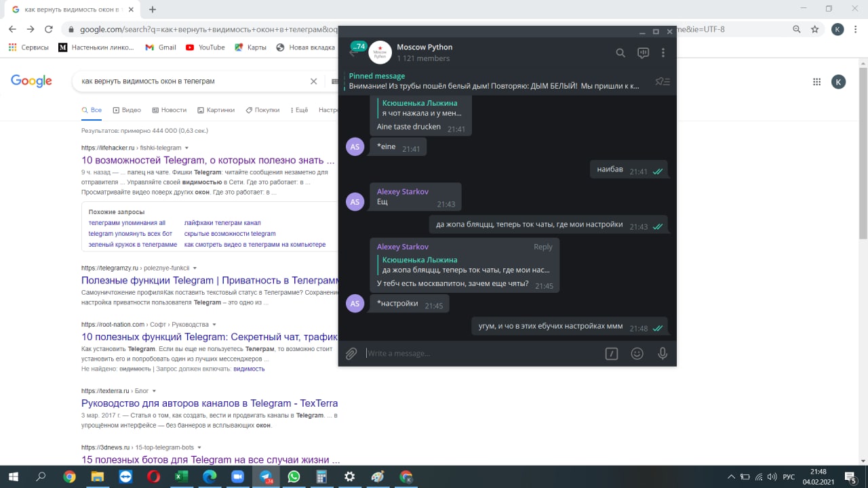Screen dimensions: 868x488
Task: Open the 15 полезных ботов для Telegram result
Action: point(210,460)
